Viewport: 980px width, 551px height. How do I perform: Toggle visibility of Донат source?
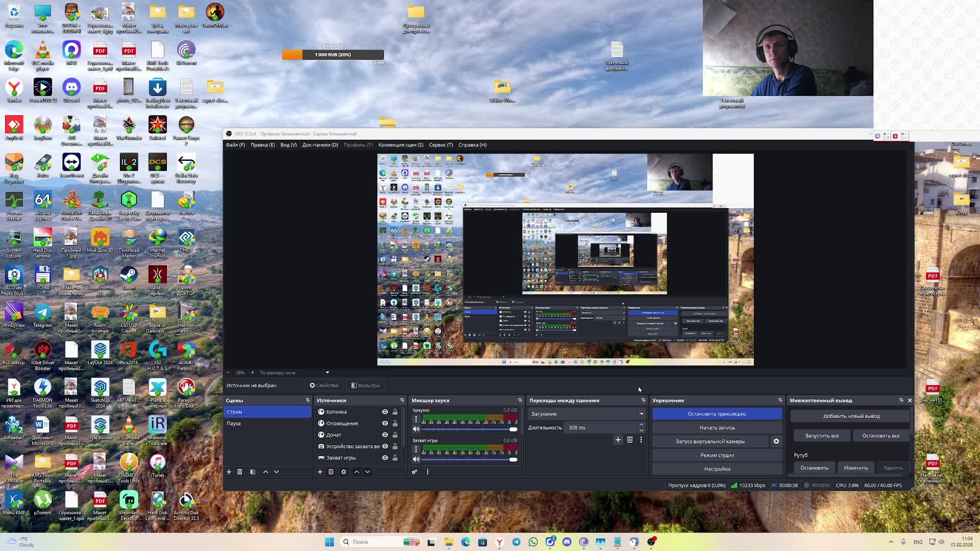[x=385, y=435]
